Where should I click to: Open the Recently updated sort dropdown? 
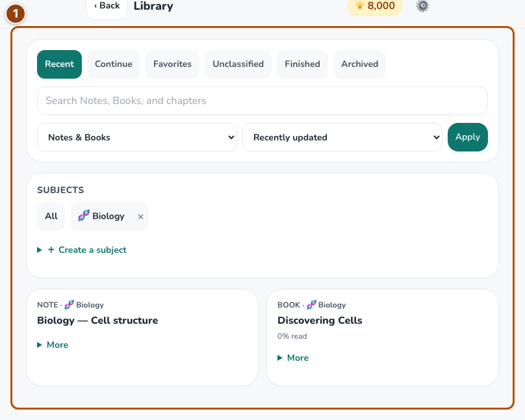tap(342, 137)
